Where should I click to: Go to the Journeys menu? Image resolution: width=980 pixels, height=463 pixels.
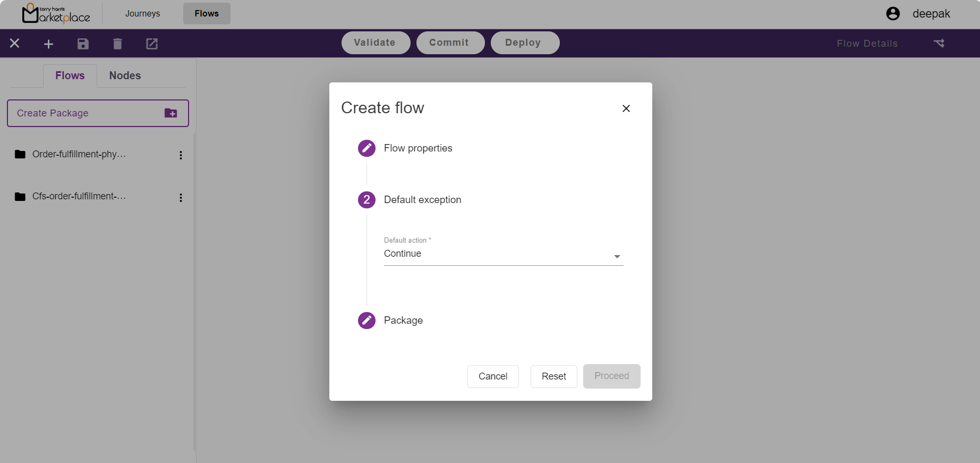click(142, 14)
